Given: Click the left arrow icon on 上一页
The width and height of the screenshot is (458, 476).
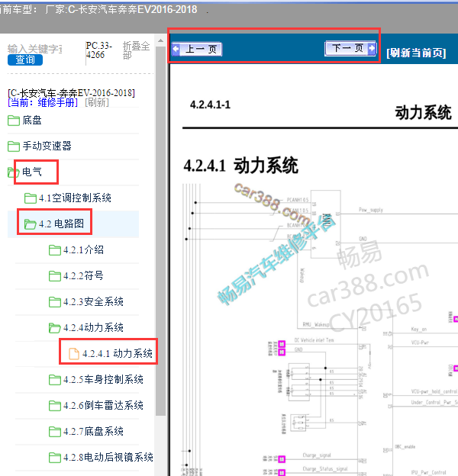Looking at the screenshot, I should coord(176,49).
